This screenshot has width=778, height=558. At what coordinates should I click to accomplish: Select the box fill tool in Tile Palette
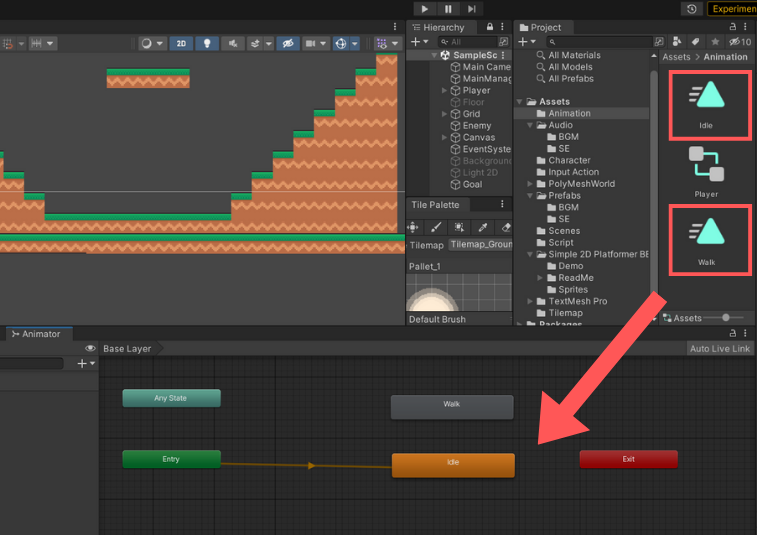tap(459, 227)
